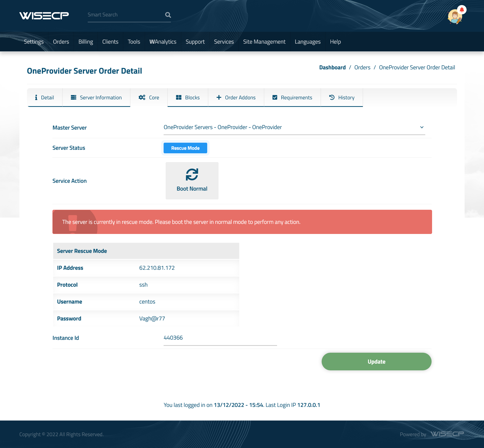Screen dimensions: 484x448
Task: Click the Boot Normal action label
Action: point(192,189)
